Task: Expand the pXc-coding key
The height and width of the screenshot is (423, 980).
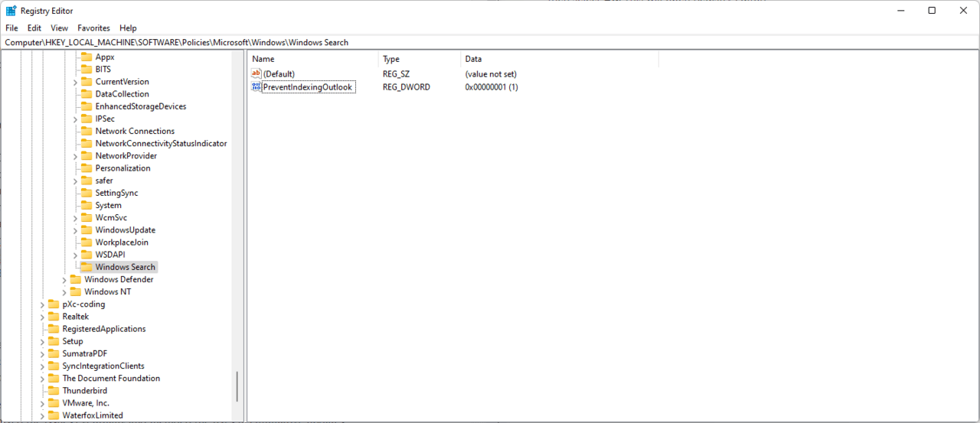Action: (42, 304)
